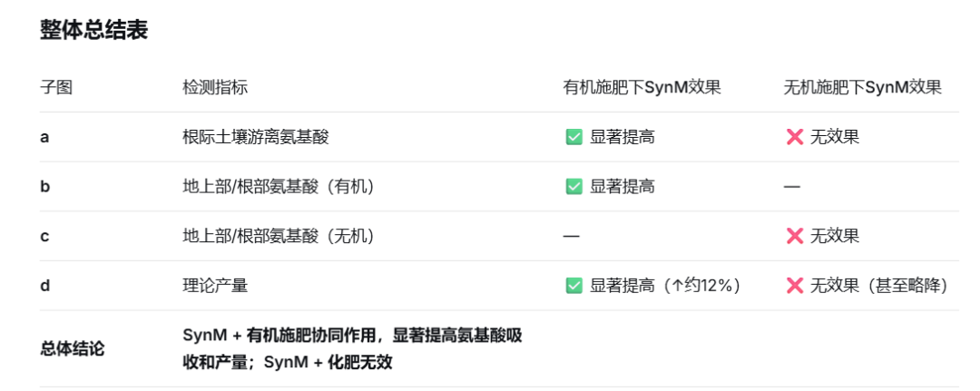Screen dimensions: 980x391
Task: Select the 理论产量 cell
Action: coord(215,286)
